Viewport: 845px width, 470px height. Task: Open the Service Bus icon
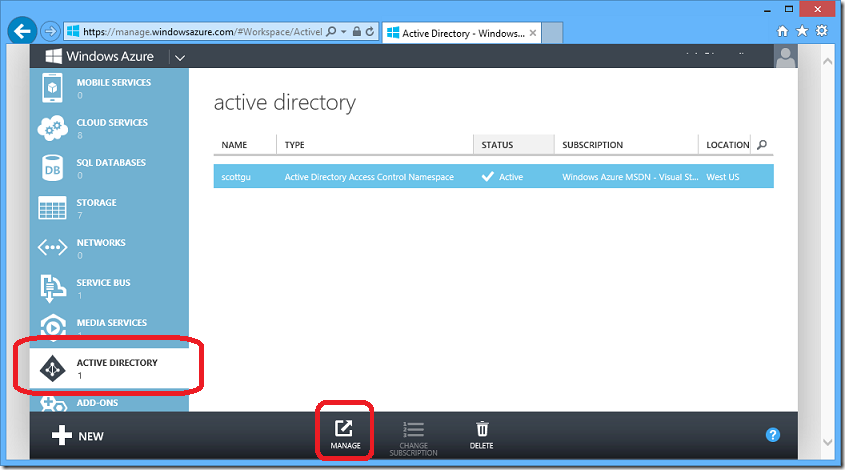coord(53,288)
